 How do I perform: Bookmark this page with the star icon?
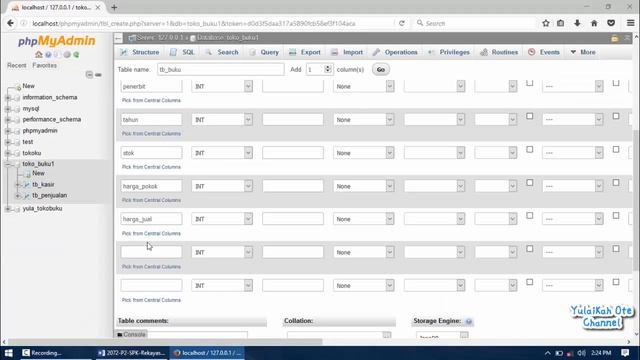[546, 23]
